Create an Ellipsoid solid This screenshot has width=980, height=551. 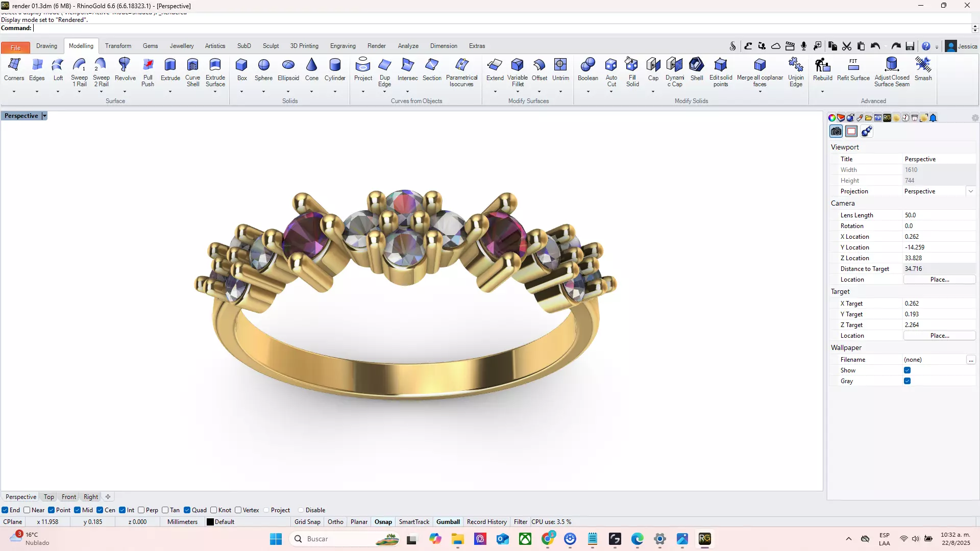click(288, 69)
